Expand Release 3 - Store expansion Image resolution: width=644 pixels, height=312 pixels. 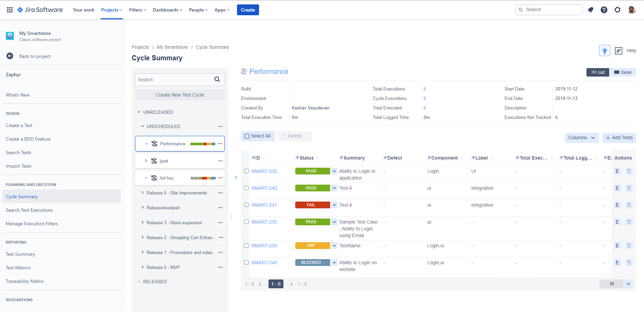[x=143, y=222]
